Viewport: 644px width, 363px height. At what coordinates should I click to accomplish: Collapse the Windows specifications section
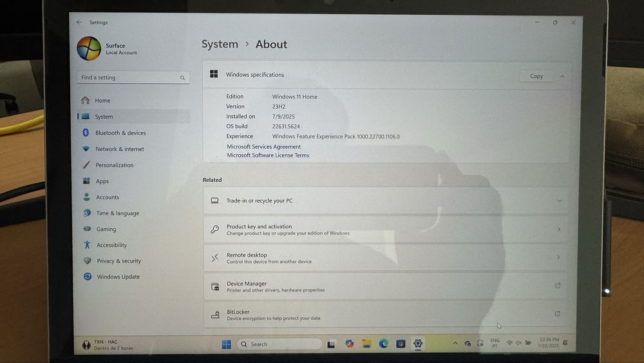[562, 76]
